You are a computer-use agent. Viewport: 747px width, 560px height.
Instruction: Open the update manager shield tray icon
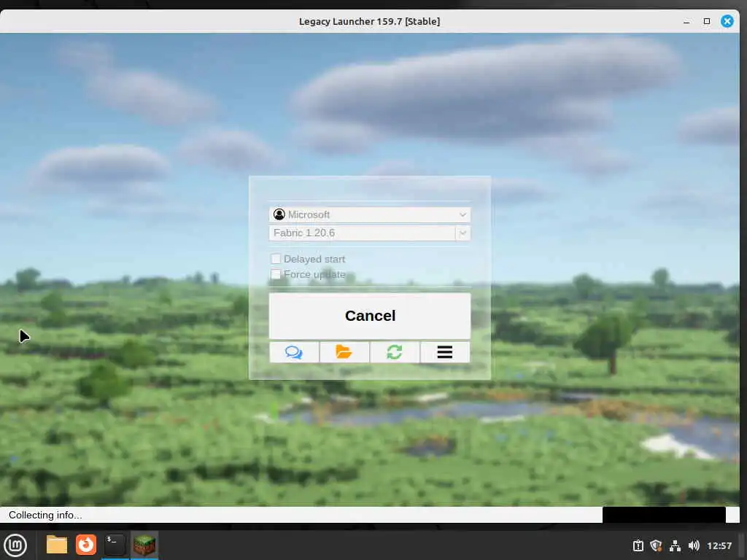point(657,545)
